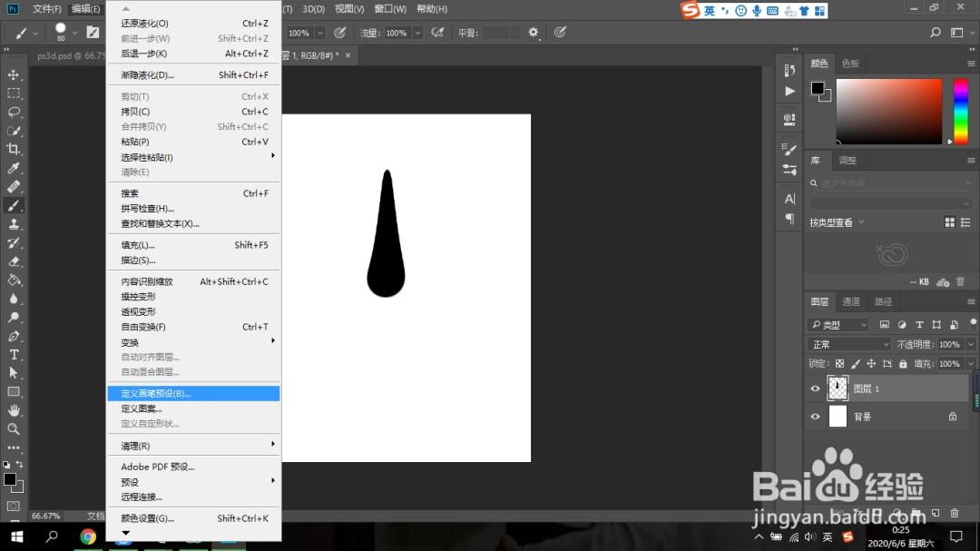The width and height of the screenshot is (980, 551).
Task: Click the foreground color swatch in toolbar
Action: [x=9, y=479]
